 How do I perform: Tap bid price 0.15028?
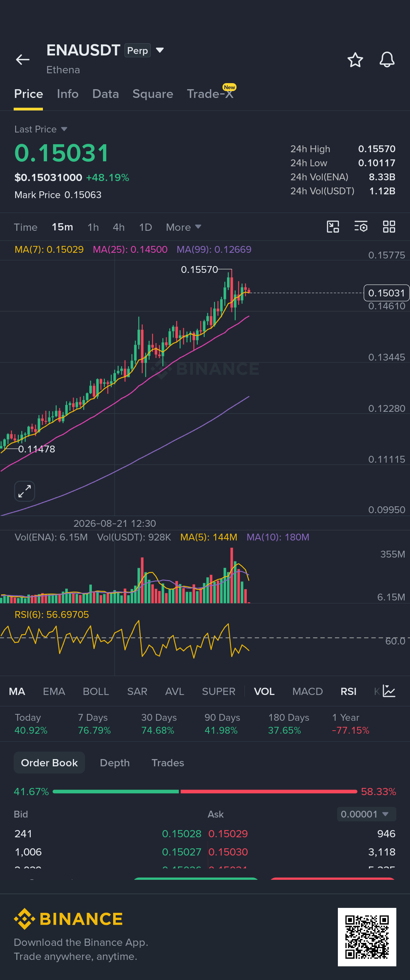click(x=181, y=833)
